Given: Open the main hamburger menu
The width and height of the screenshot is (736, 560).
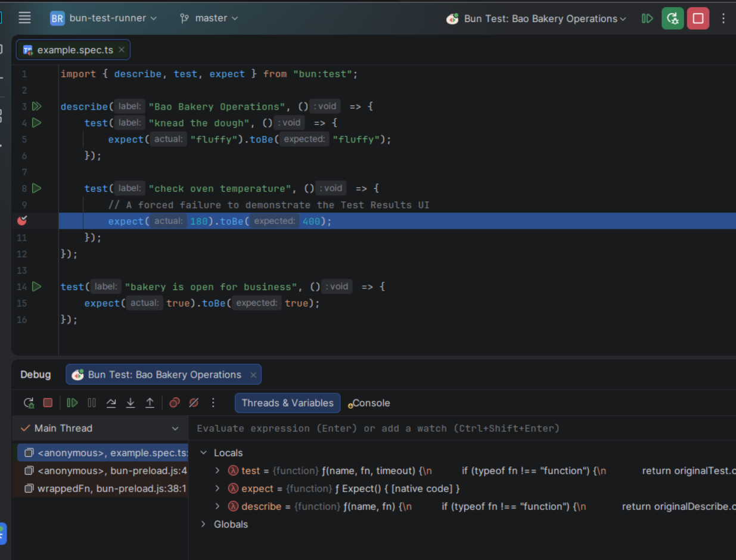Looking at the screenshot, I should (24, 18).
